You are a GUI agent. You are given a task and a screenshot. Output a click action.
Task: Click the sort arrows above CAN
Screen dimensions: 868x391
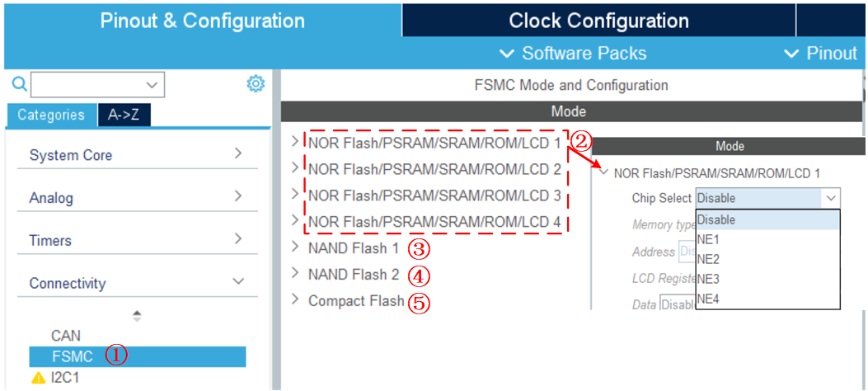coord(137,315)
